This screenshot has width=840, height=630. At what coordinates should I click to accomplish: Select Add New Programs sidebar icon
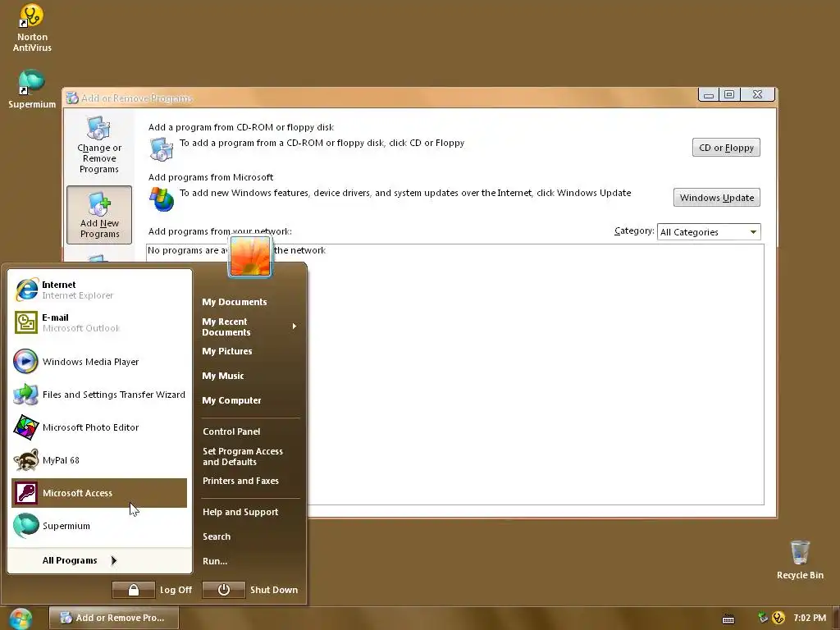tap(99, 215)
